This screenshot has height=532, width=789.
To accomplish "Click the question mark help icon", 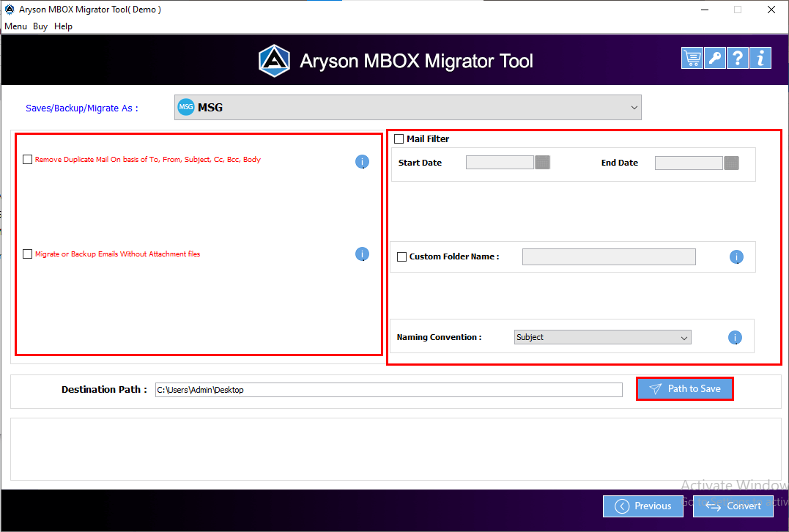I will pyautogui.click(x=738, y=58).
